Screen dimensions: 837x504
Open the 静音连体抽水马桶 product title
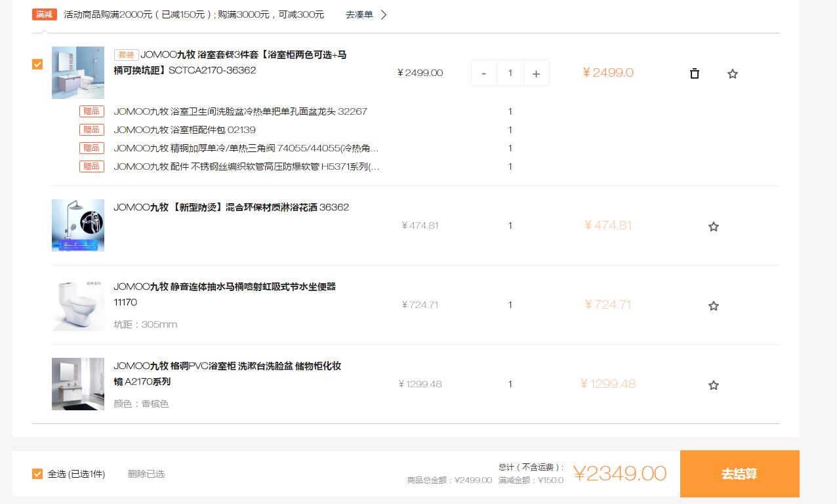pyautogui.click(x=225, y=294)
